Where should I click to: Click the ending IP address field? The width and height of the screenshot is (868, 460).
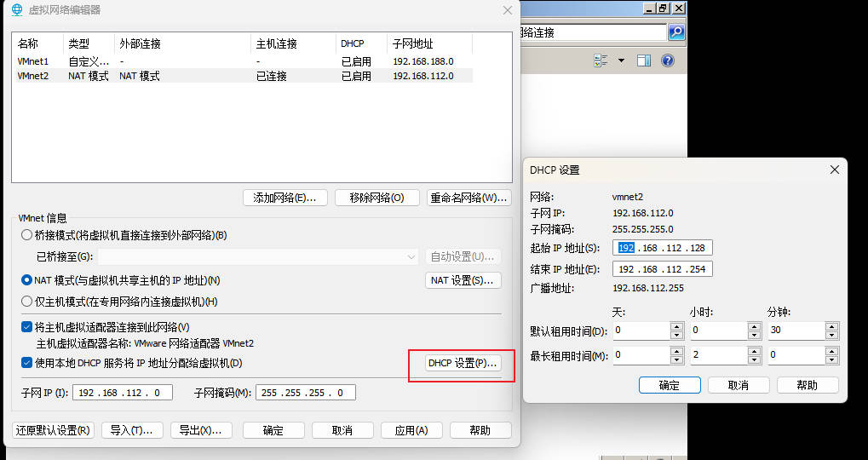[663, 269]
